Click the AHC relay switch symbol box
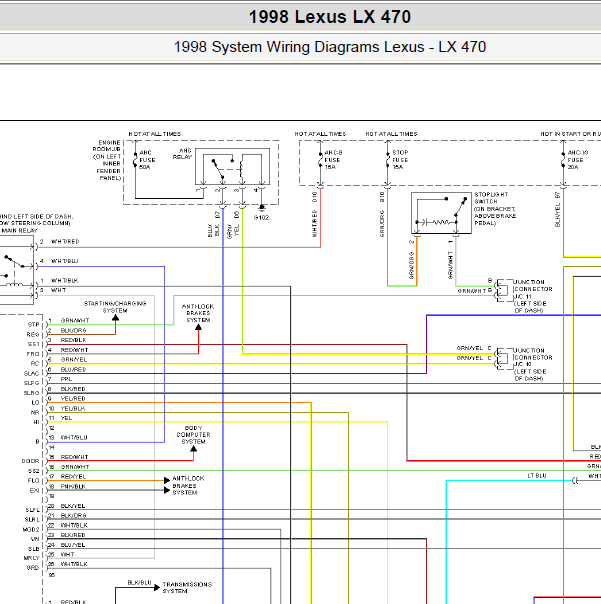This screenshot has height=604, width=601. click(x=232, y=166)
